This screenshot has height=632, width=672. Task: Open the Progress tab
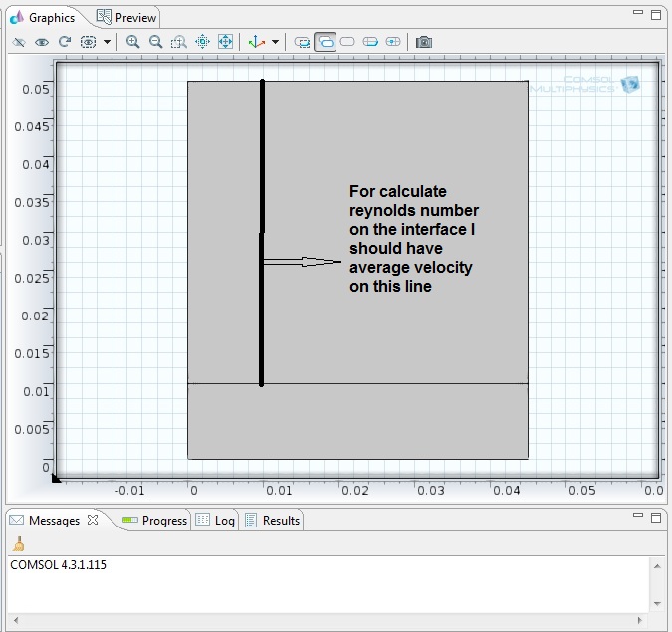(154, 520)
